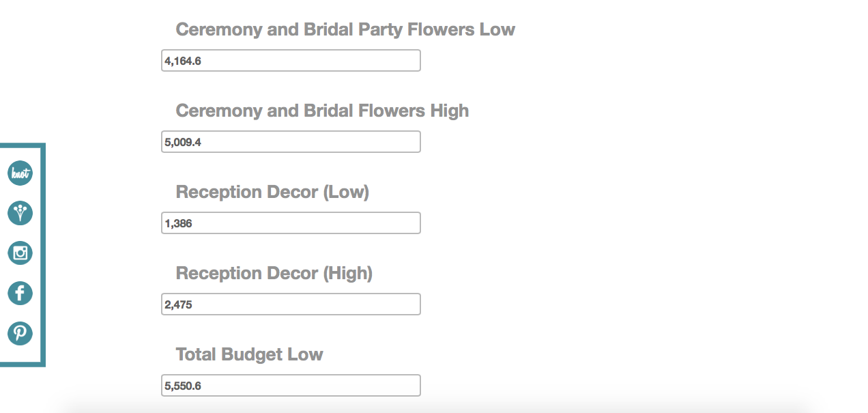Click the "Ceremony and Bridal Flowers High" label
Screen dimensions: 868x413
322,111
